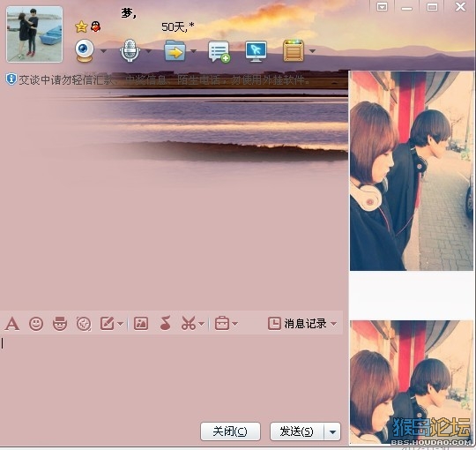Launch remote desktop assistance icon
This screenshot has width=476, height=450.
pos(257,51)
